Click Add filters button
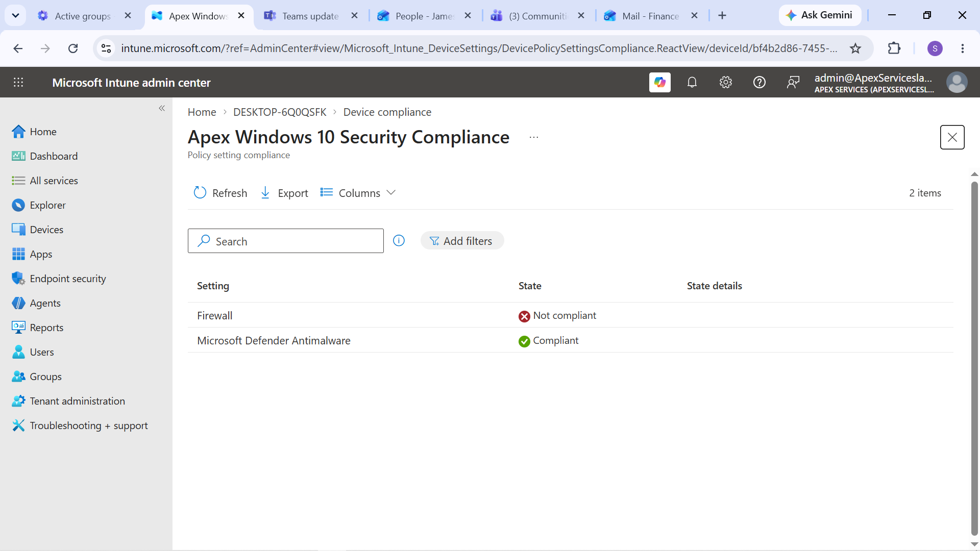Viewport: 980px width, 551px height. click(x=462, y=241)
